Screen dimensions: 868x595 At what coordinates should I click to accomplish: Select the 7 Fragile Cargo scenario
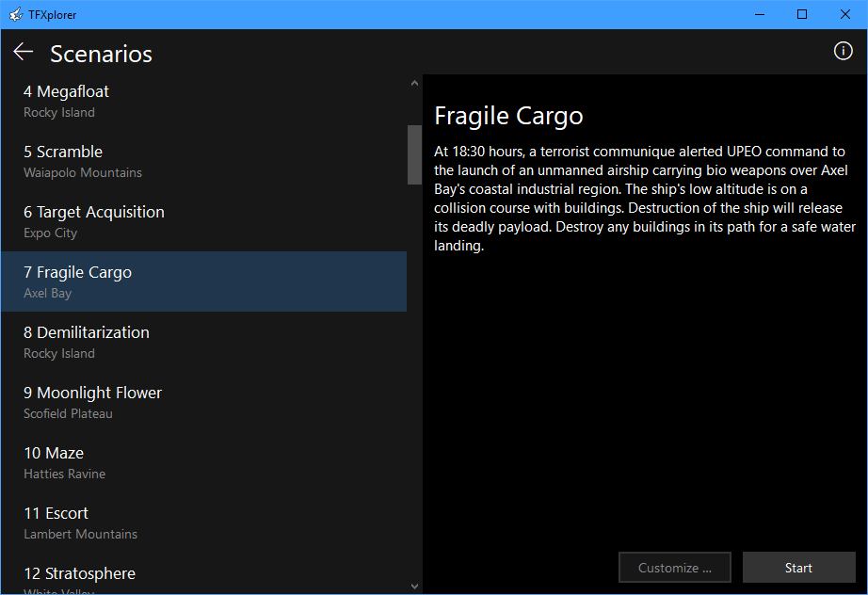[x=203, y=281]
